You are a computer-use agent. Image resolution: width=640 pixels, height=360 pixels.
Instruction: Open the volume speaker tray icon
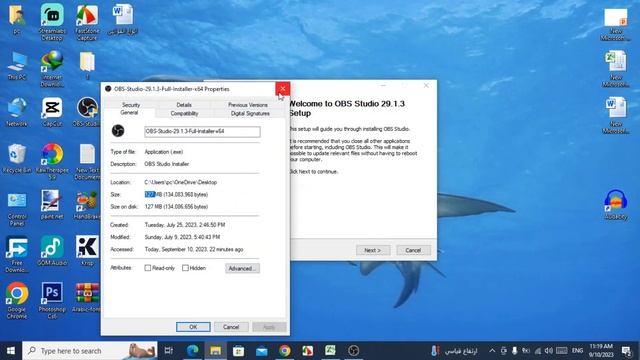coord(549,351)
